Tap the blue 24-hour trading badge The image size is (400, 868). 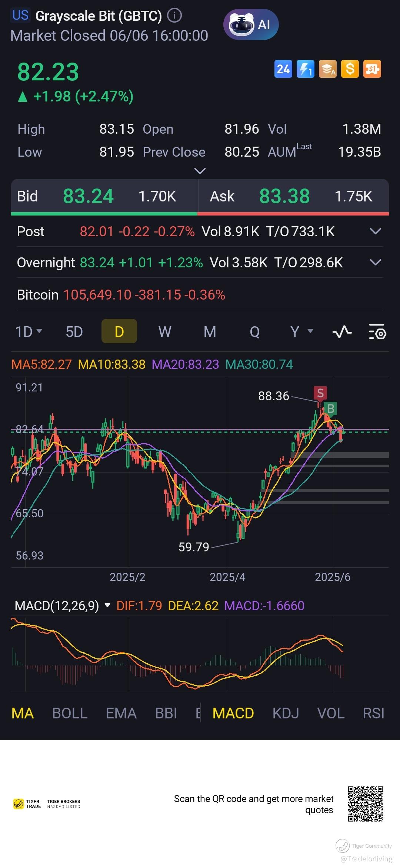(x=283, y=69)
